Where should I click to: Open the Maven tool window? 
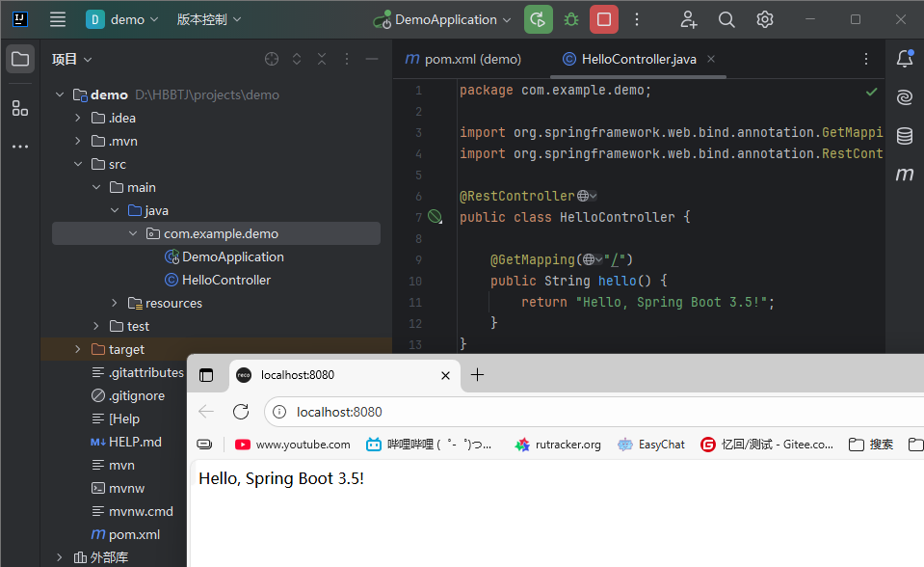904,175
